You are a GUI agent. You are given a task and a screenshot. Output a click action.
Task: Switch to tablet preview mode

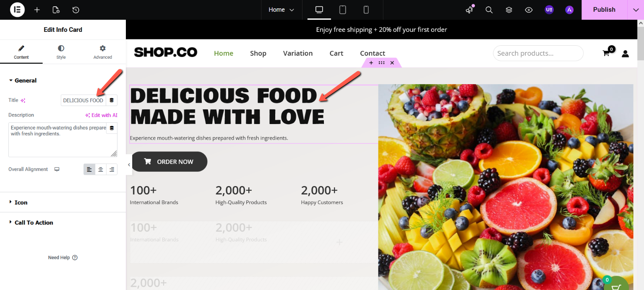tap(343, 10)
